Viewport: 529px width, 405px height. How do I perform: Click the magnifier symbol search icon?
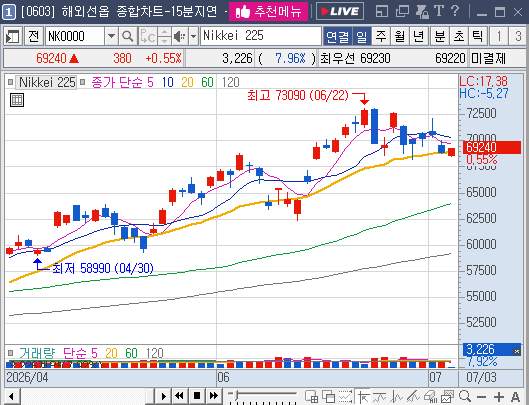(x=128, y=36)
